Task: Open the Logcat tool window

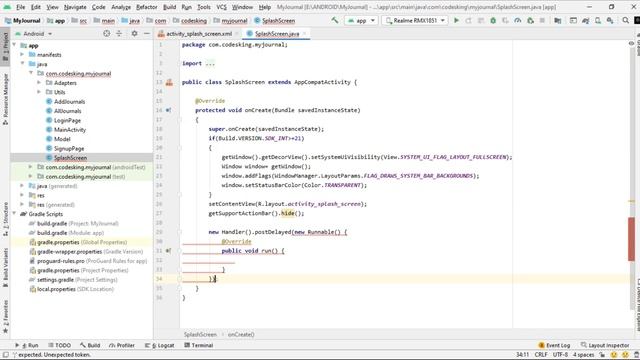Action: [160, 345]
